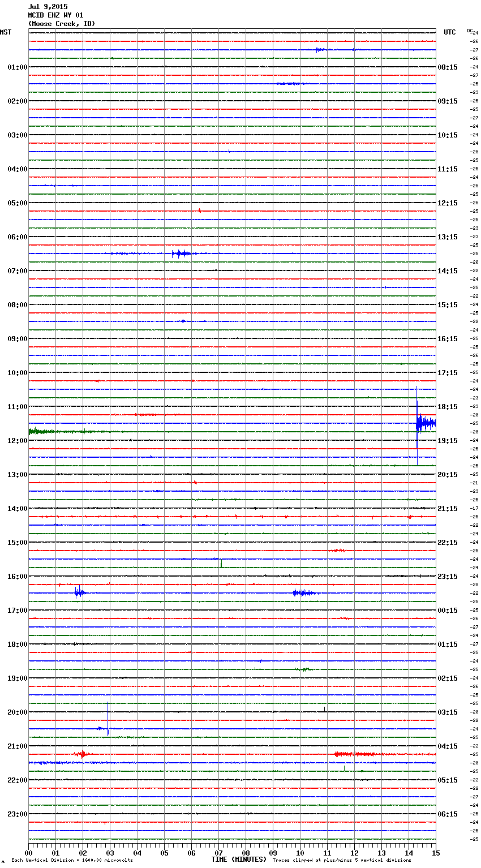Click the "TIME (MINUTES)" axis title

coord(239,860)
